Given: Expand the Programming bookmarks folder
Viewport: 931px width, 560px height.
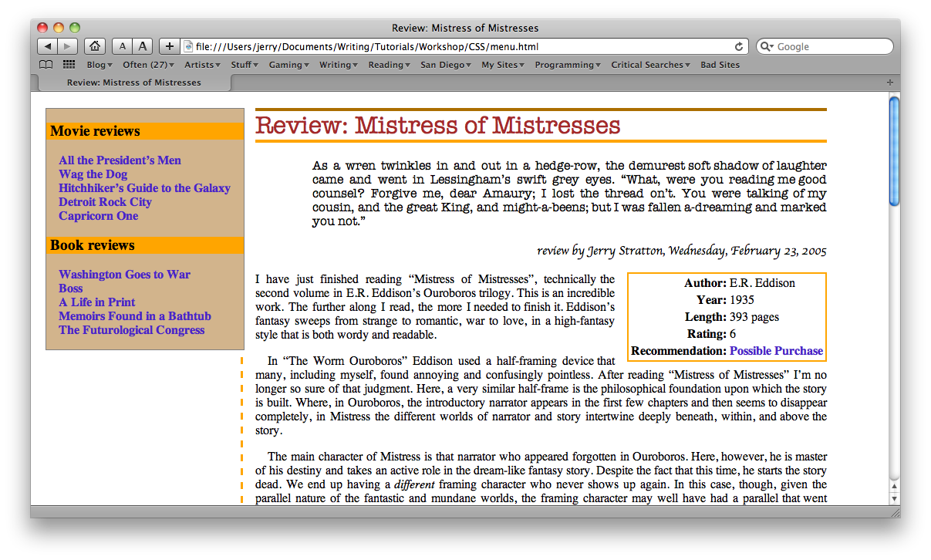Looking at the screenshot, I should [567, 65].
